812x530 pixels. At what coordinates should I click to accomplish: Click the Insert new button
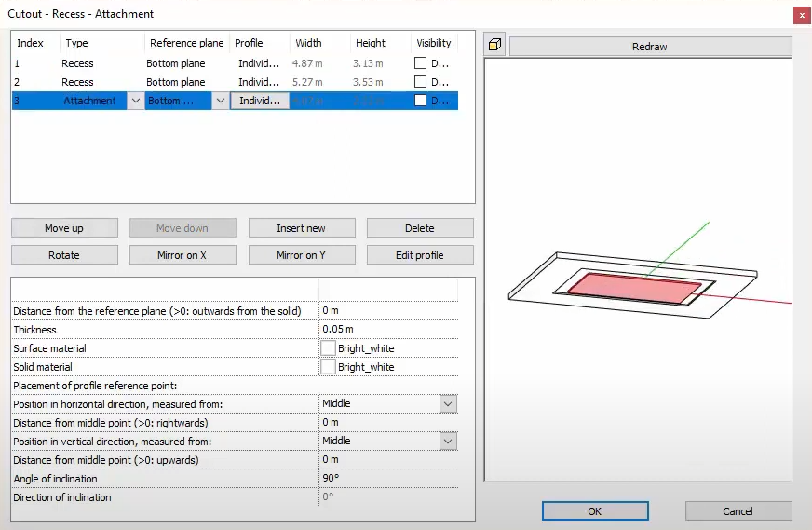tap(301, 228)
